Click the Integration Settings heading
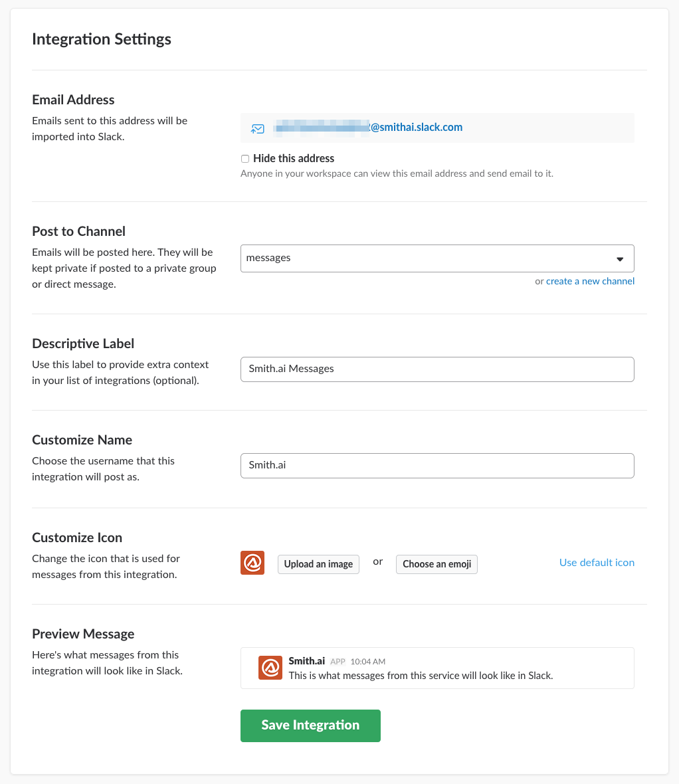The width and height of the screenshot is (679, 784). 102,39
